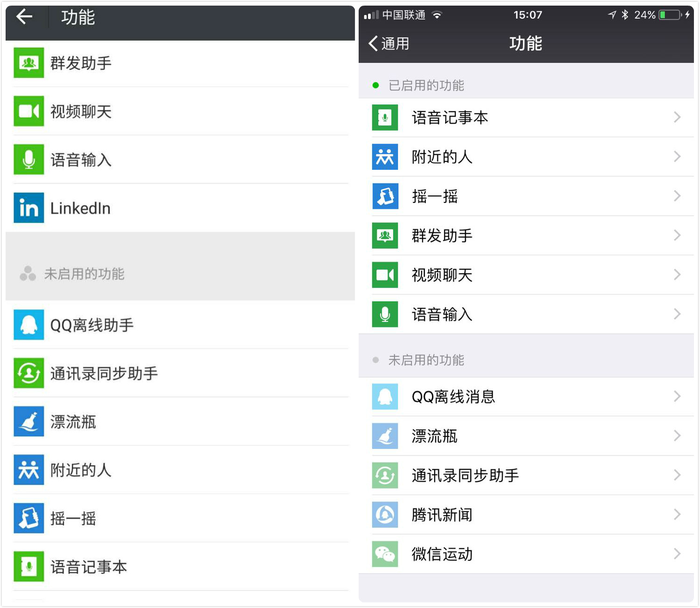This screenshot has height=608, width=700.
Task: Open 通讯录同步助手 icon in iOS list
Action: coord(385,475)
